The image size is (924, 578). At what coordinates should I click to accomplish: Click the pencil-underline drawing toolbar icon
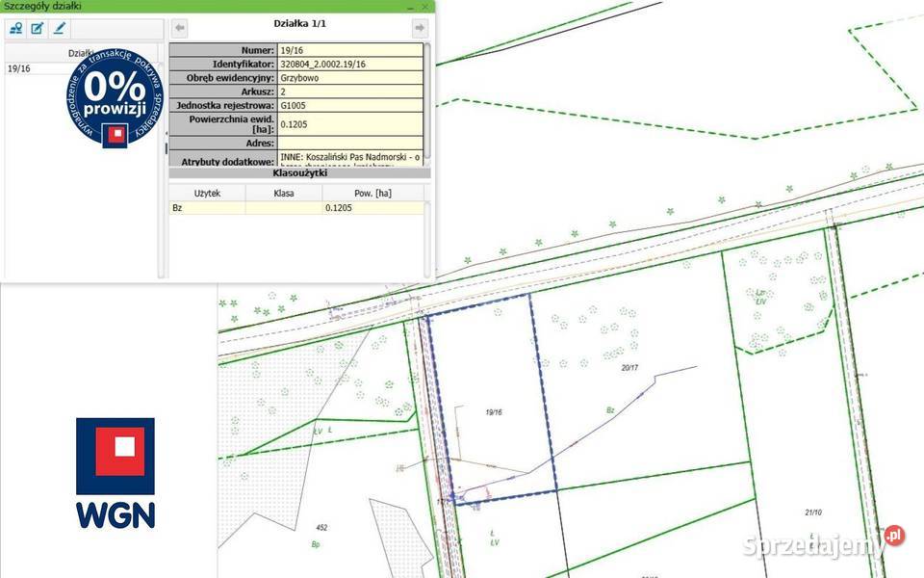[59, 28]
